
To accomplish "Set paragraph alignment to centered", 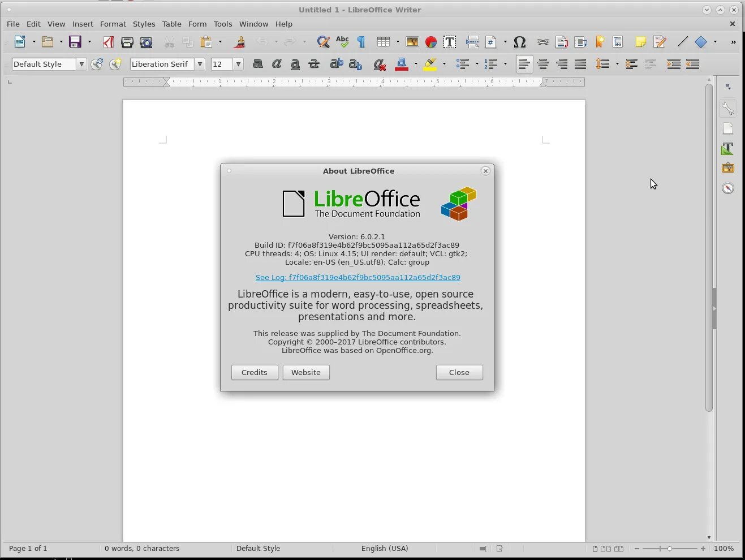I will click(543, 64).
